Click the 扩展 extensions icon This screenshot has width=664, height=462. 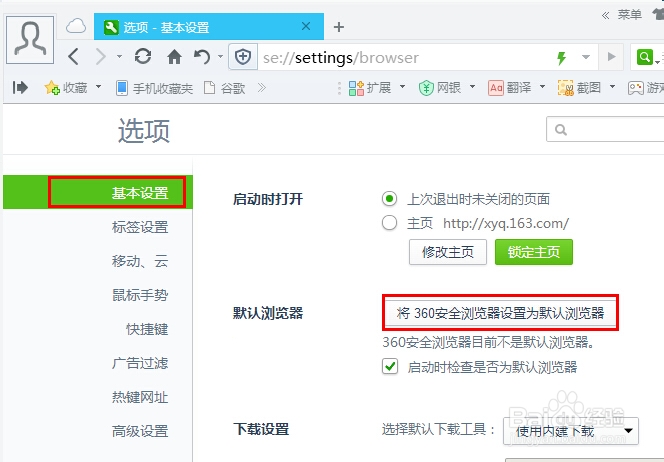pyautogui.click(x=356, y=88)
